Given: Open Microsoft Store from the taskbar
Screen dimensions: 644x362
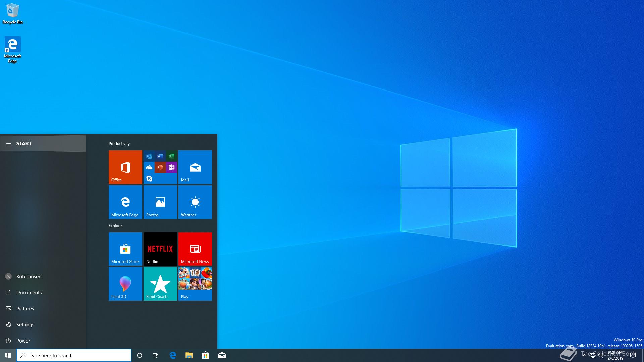Looking at the screenshot, I should (x=205, y=355).
